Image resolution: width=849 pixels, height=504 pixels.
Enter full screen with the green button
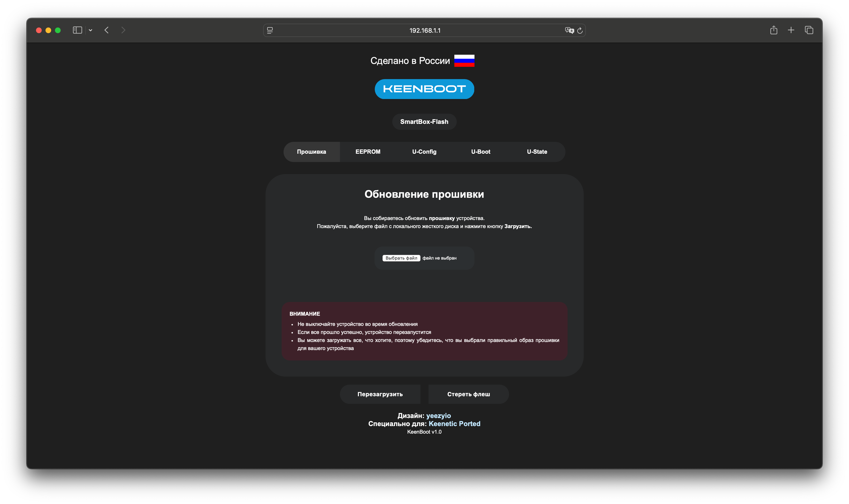[58, 30]
